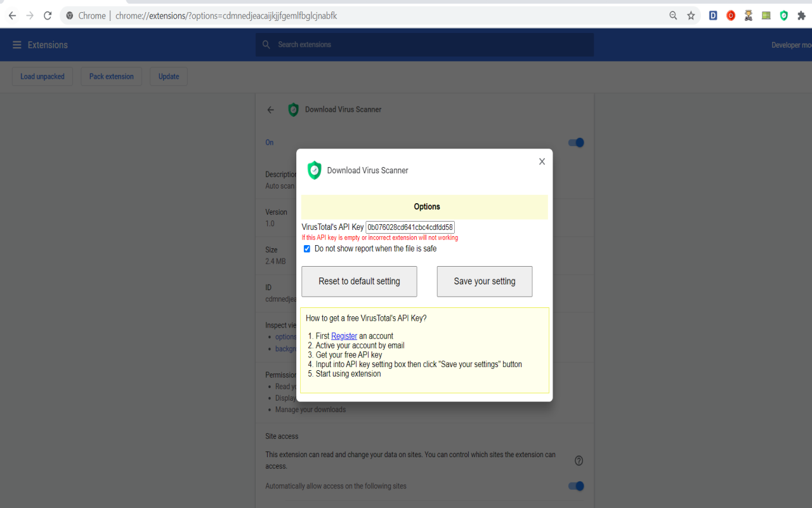812x508 pixels.
Task: Bookmark this page with the star icon
Action: 691,16
